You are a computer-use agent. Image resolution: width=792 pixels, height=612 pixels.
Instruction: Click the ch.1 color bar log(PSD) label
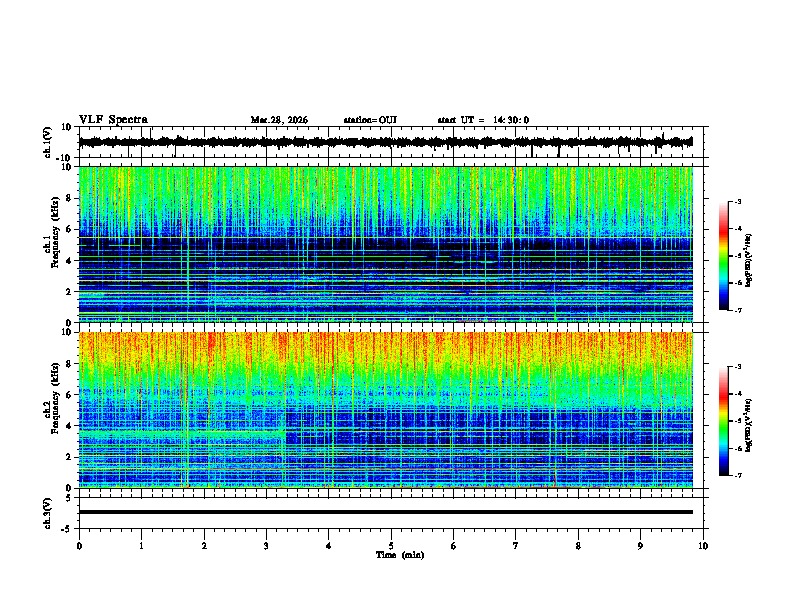748,260
